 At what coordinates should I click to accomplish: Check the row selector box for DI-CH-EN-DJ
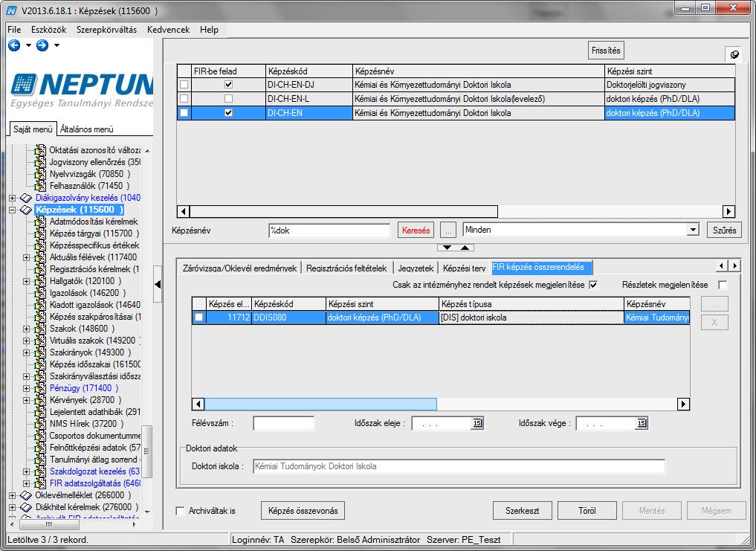(184, 85)
